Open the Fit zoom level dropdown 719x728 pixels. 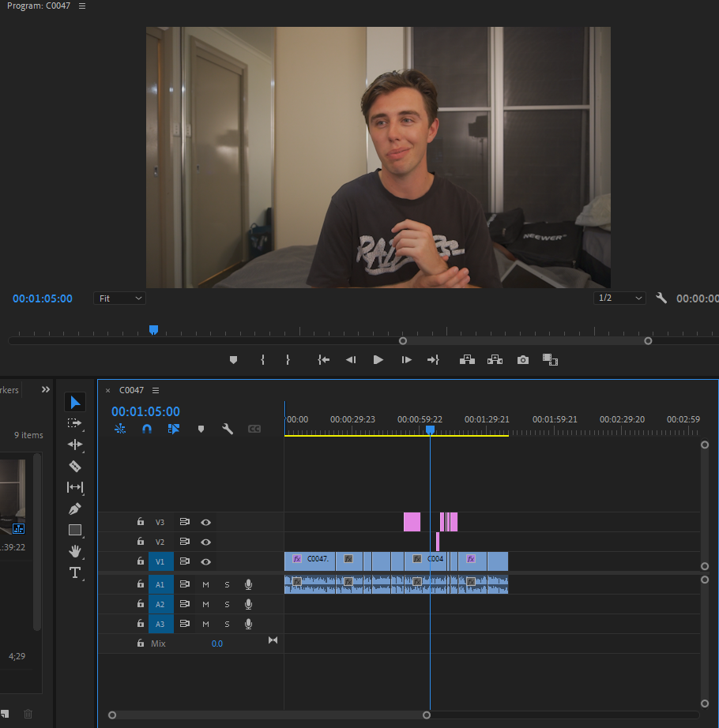(119, 298)
